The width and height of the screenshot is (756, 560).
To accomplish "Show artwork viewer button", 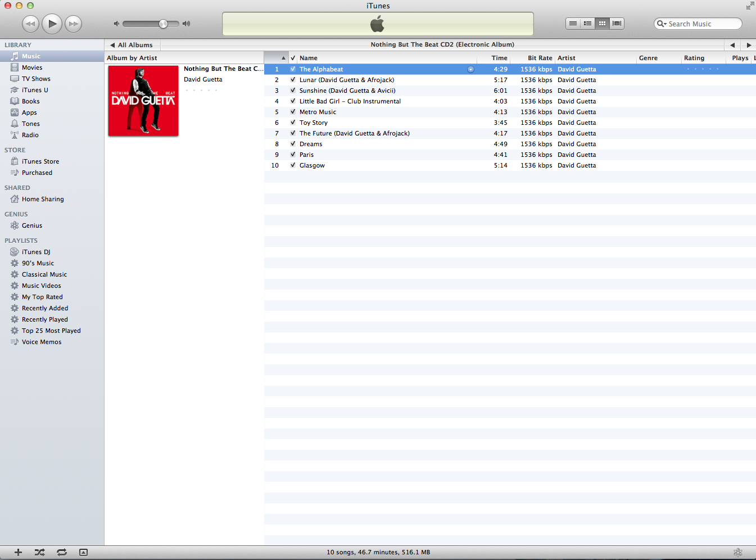I will click(83, 552).
